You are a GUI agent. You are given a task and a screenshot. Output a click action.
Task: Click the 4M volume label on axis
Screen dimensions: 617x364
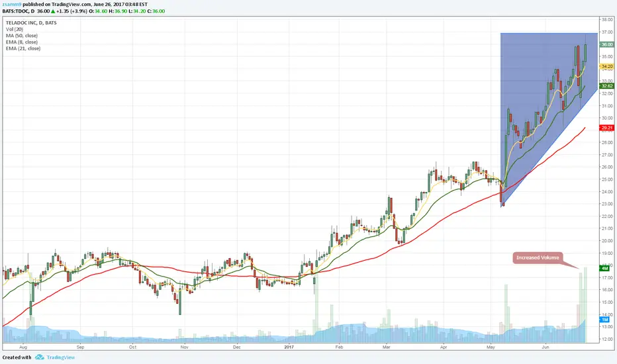coord(604,269)
